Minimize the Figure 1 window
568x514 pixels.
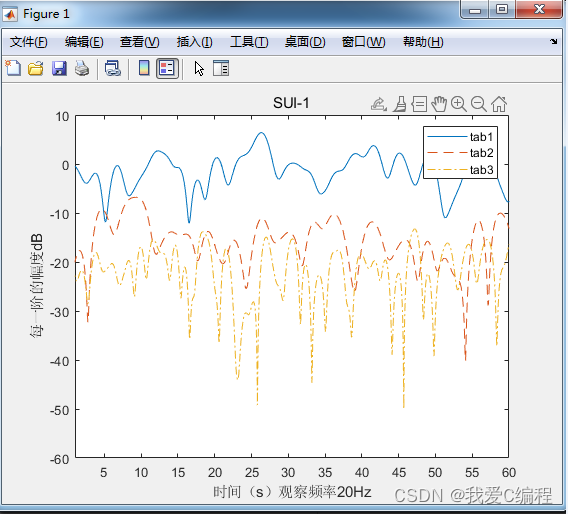tap(475, 10)
